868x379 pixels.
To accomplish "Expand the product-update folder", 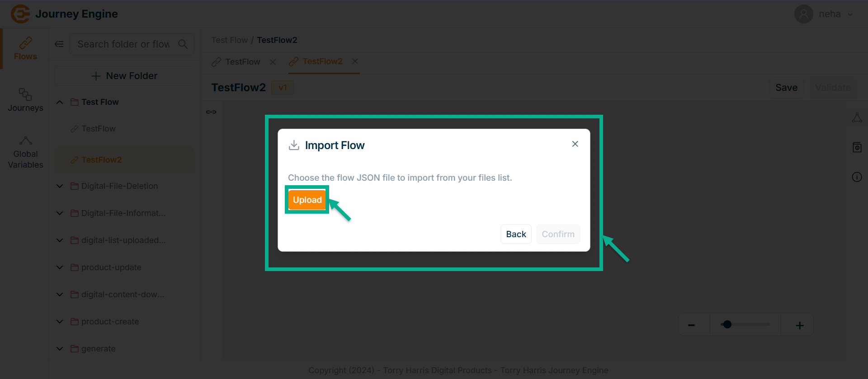I will (60, 267).
